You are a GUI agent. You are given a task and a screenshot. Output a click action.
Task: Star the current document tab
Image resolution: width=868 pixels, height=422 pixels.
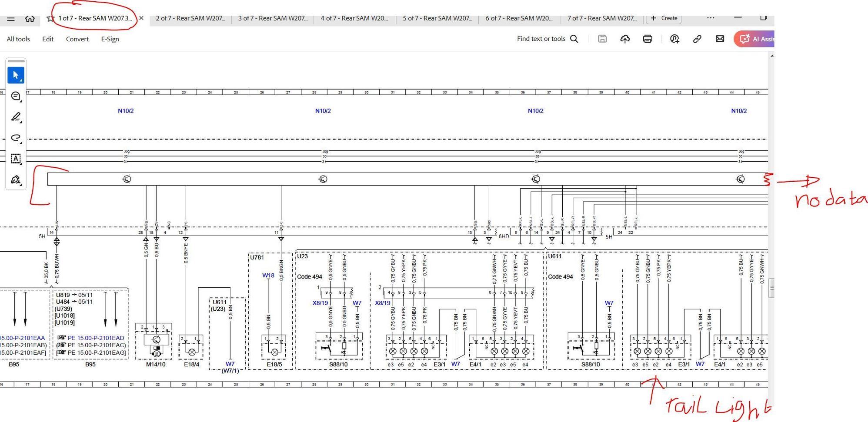pyautogui.click(x=50, y=18)
